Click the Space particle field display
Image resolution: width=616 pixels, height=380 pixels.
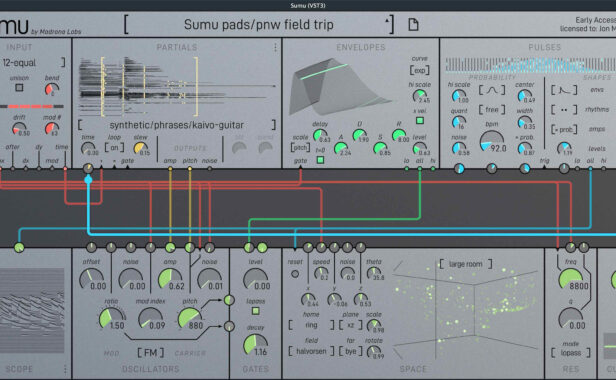[x=466, y=310]
